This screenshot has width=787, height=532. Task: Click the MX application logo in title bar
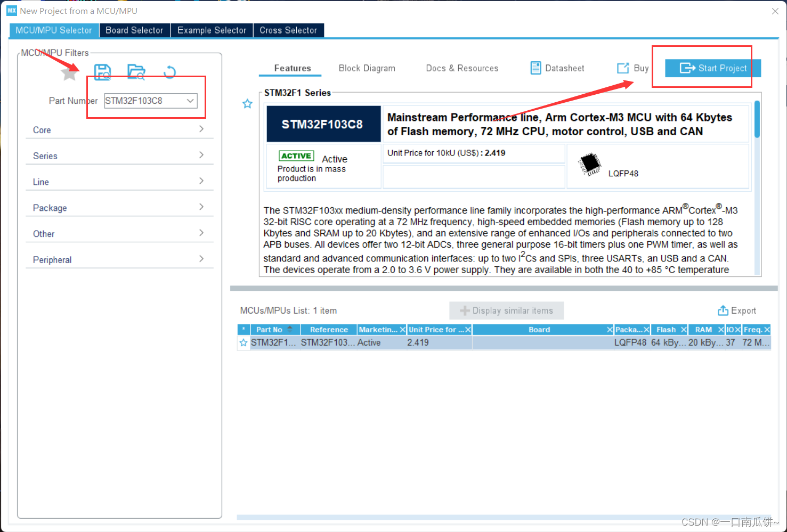click(x=12, y=11)
